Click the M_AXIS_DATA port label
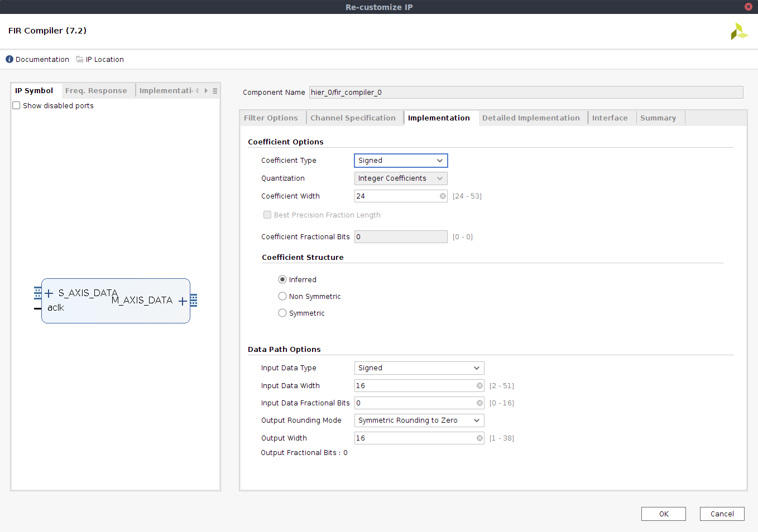This screenshot has height=532, width=758. pyautogui.click(x=142, y=300)
